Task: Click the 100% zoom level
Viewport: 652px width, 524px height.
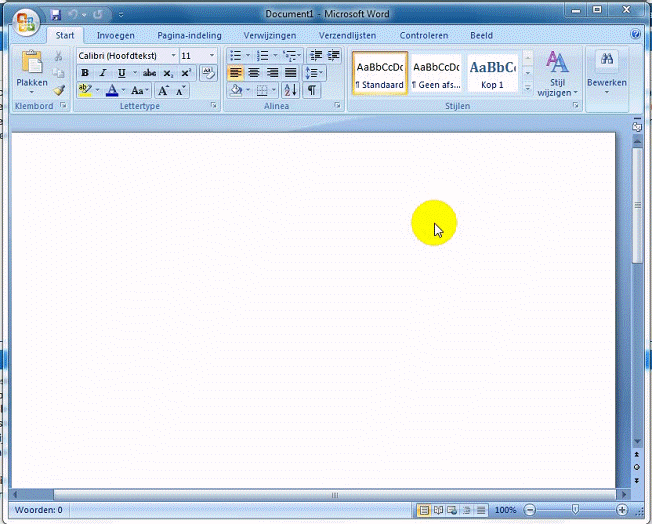Action: [505, 510]
